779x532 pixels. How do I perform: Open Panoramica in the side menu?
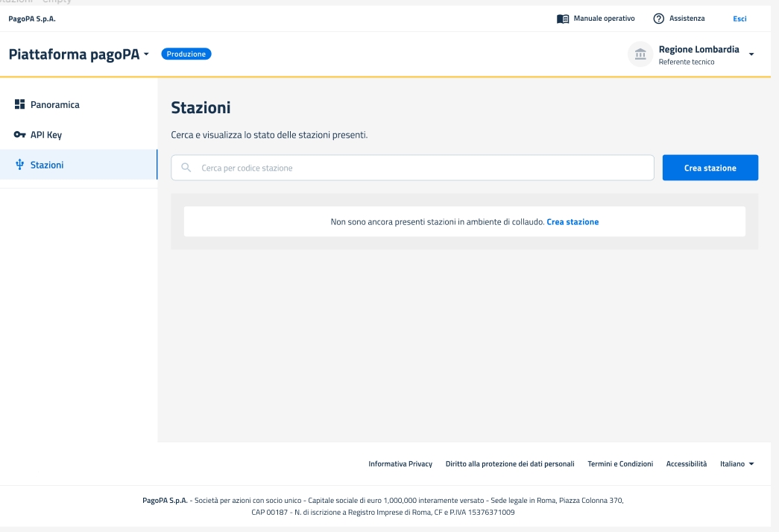click(54, 105)
